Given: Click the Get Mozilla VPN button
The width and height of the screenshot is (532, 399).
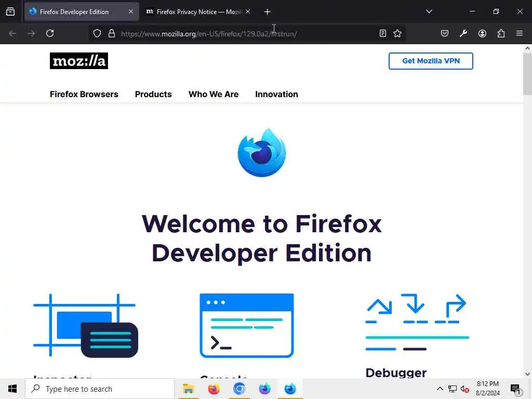Looking at the screenshot, I should click(x=431, y=61).
